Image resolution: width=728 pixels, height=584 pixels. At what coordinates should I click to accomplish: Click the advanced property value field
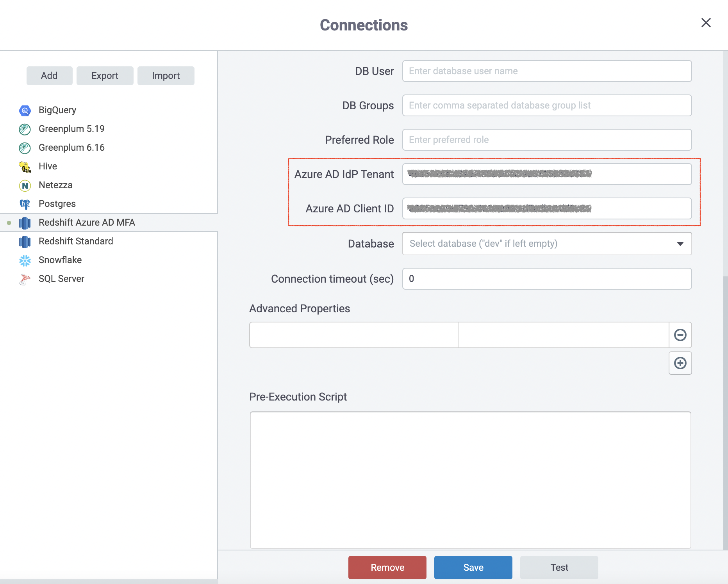pos(564,335)
